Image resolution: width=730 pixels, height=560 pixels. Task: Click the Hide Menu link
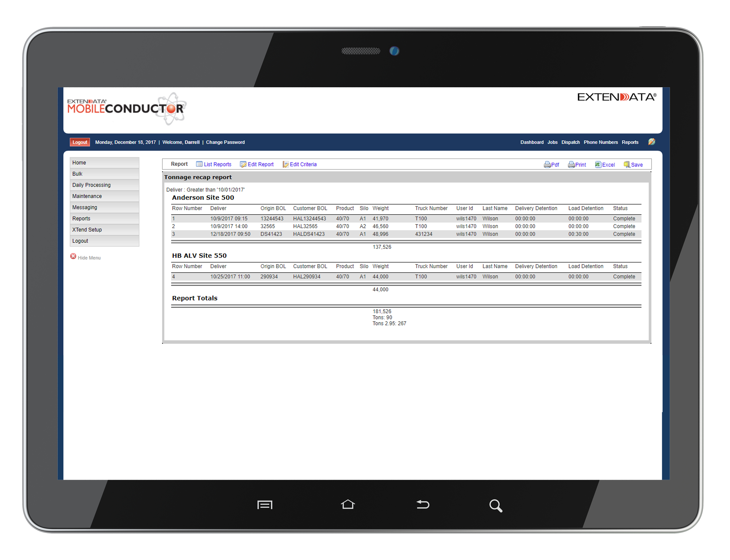point(89,258)
